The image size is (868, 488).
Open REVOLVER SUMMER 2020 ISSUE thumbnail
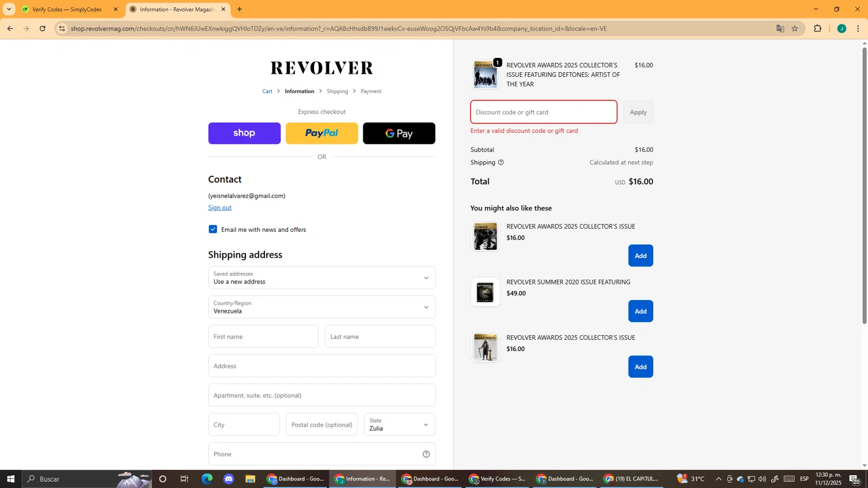[x=486, y=292]
